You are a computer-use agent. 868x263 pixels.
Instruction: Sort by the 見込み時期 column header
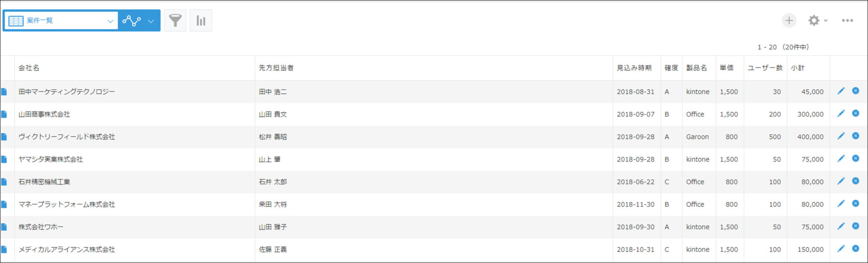coord(634,68)
